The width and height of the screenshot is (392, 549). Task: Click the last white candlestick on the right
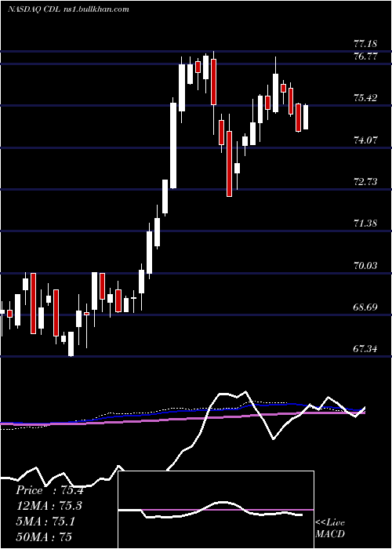coord(306,117)
